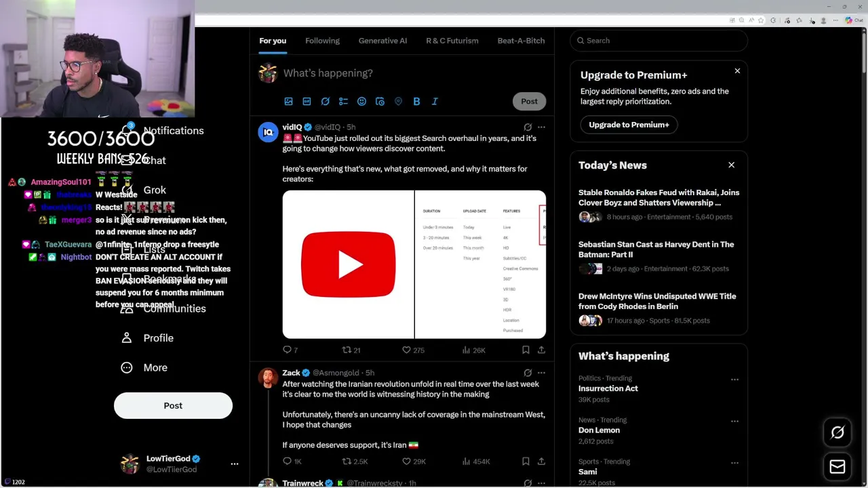Go to Profile in the sidebar
Viewport: 868px width, 488px height.
147,338
